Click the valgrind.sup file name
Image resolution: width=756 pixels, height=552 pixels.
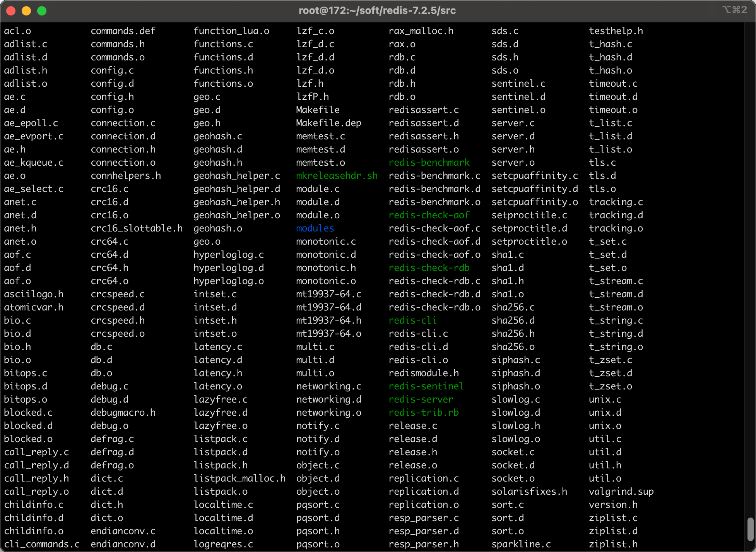pos(621,492)
